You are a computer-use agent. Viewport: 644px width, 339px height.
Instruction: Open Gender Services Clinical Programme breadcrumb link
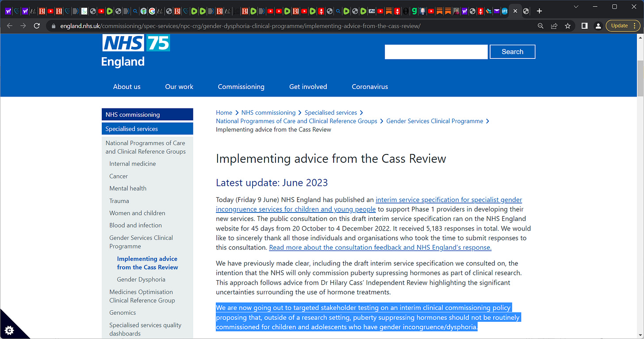point(435,121)
